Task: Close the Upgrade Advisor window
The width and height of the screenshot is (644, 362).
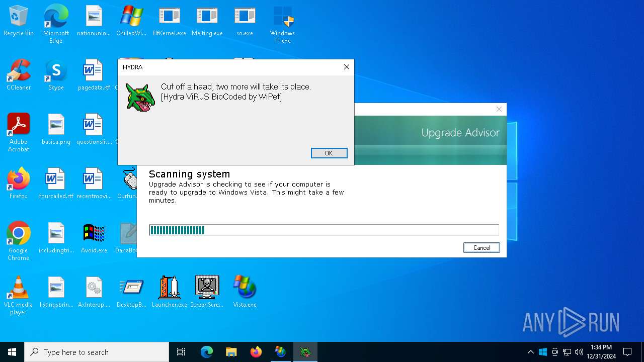Action: [x=499, y=109]
